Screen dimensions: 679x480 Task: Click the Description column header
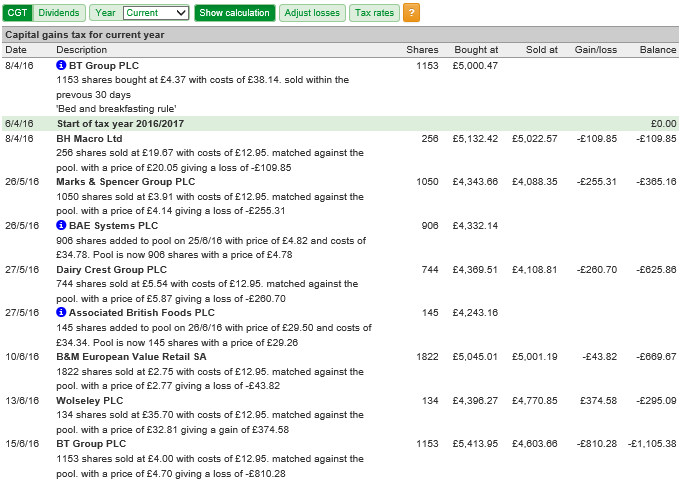pos(81,50)
